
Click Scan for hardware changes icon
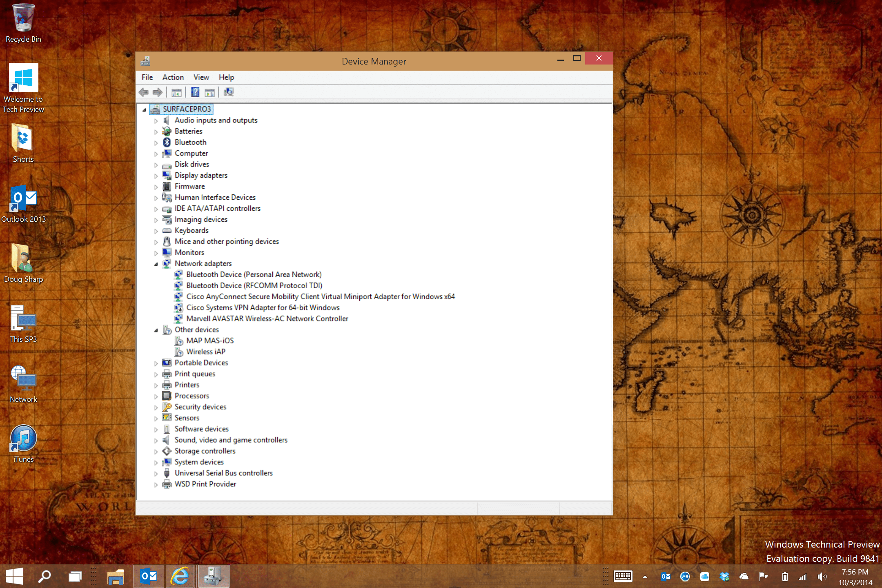(x=229, y=92)
